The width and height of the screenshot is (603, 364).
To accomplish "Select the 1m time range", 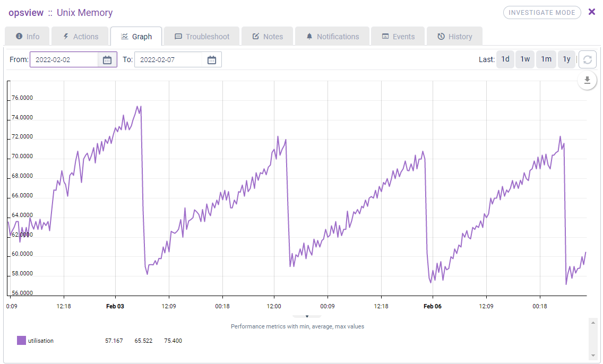I will click(x=546, y=59).
